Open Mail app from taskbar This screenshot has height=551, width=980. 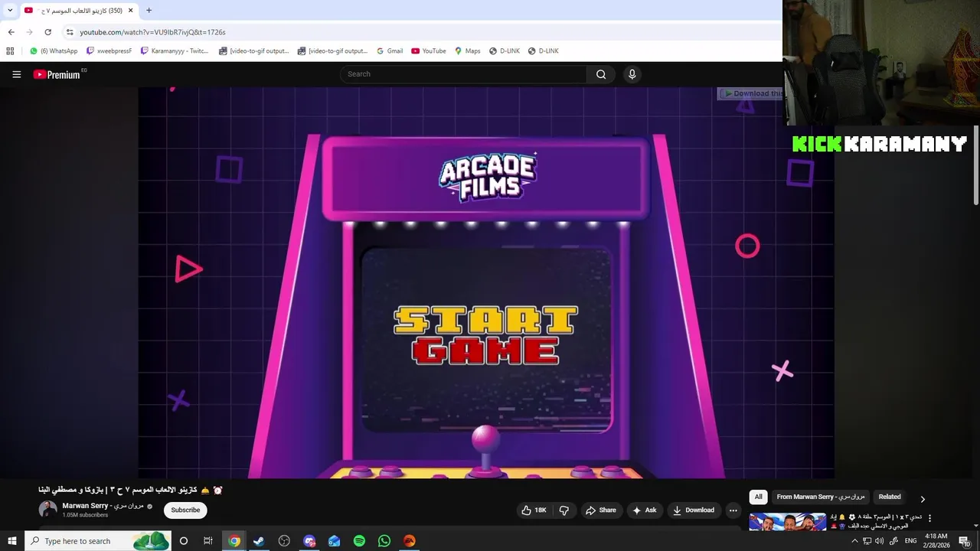[335, 541]
